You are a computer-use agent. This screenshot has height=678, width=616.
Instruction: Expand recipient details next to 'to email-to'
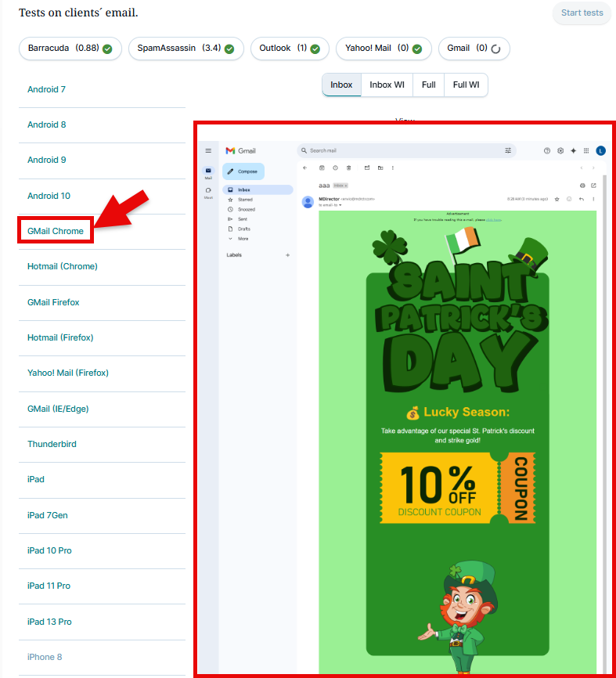pyautogui.click(x=340, y=205)
